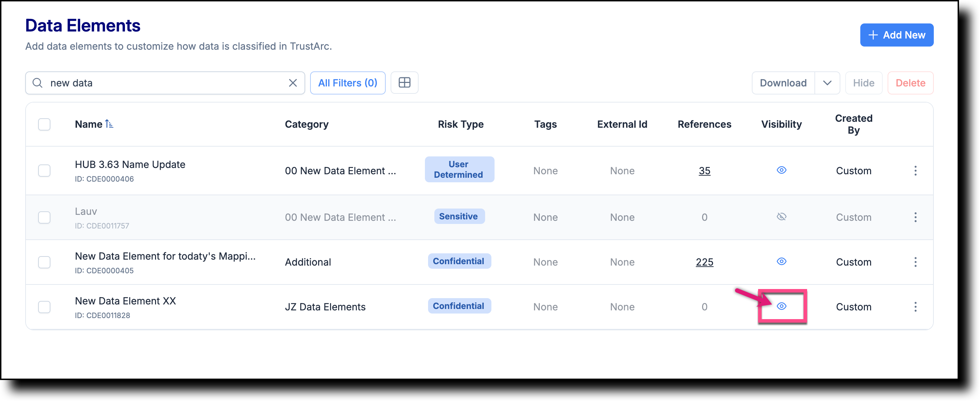980x401 pixels.
Task: Click ID: CDE0011757 text
Action: tap(102, 226)
